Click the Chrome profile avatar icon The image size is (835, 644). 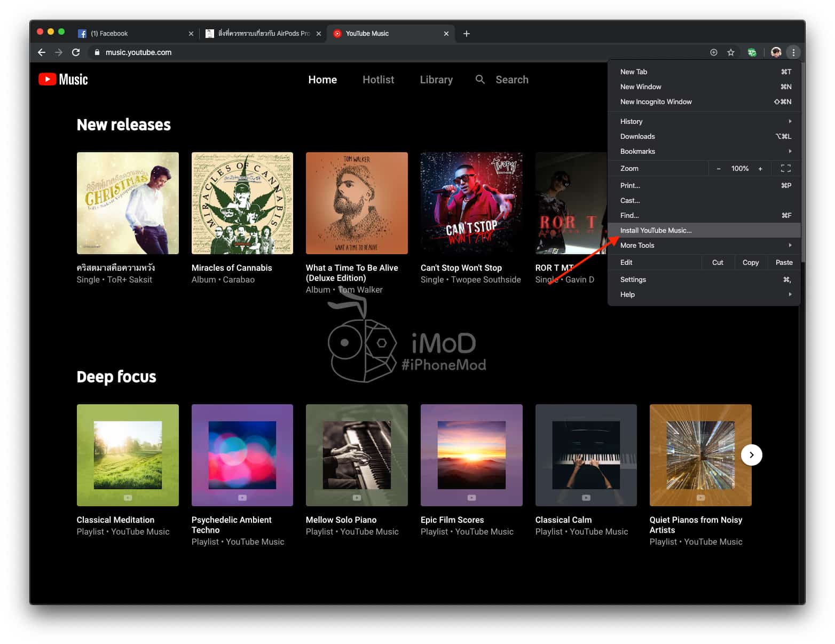pos(776,52)
